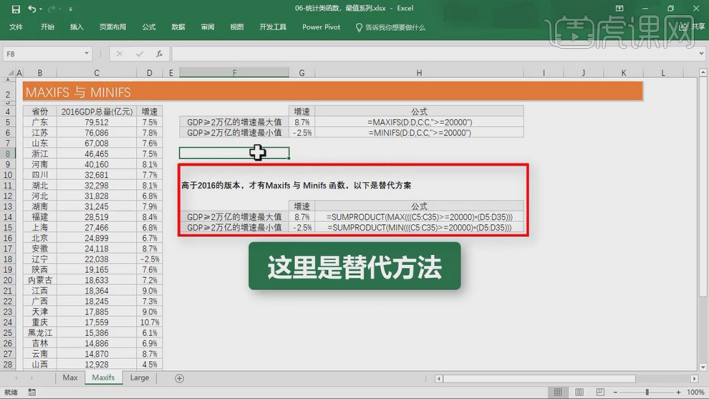709x399 pixels.
Task: Switch to the Max sheet tab
Action: click(x=70, y=378)
